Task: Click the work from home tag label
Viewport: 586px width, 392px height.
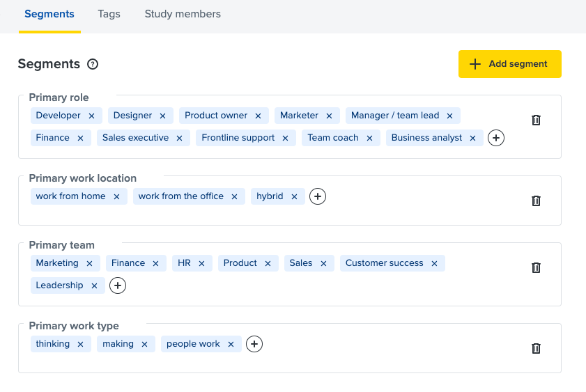Action: [70, 196]
